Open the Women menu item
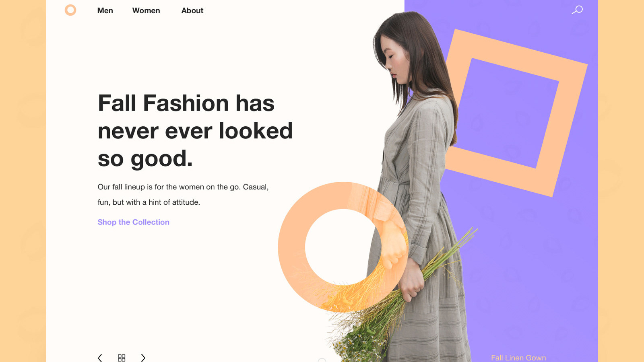This screenshot has width=644, height=362. coord(146,10)
